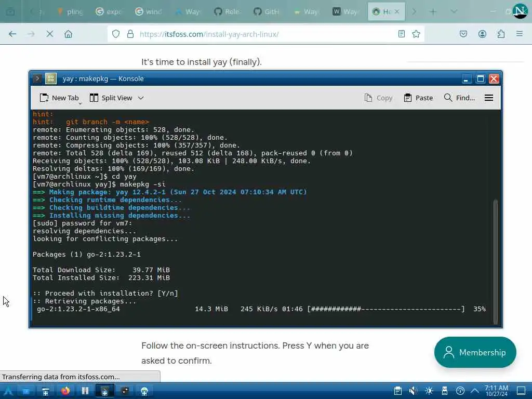Click the go package download progress bar
Viewport: 532px width, 399px height.
click(x=386, y=309)
